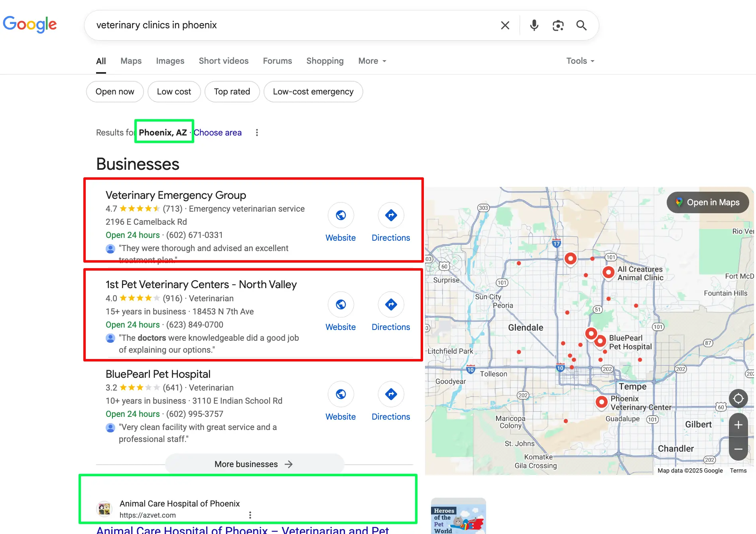Open three-dot menu beside azvet.com result
Image resolution: width=756 pixels, height=534 pixels.
pos(250,515)
